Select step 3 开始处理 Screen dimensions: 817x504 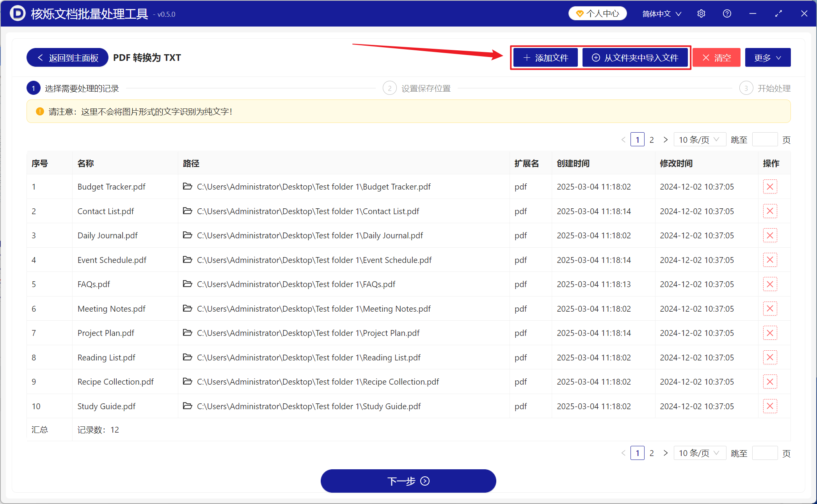[765, 89]
